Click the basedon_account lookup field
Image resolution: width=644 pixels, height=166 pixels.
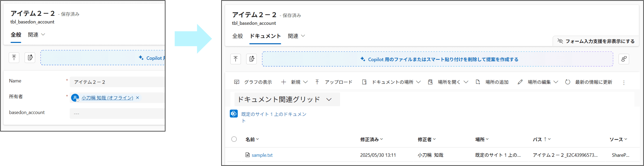coord(117,113)
